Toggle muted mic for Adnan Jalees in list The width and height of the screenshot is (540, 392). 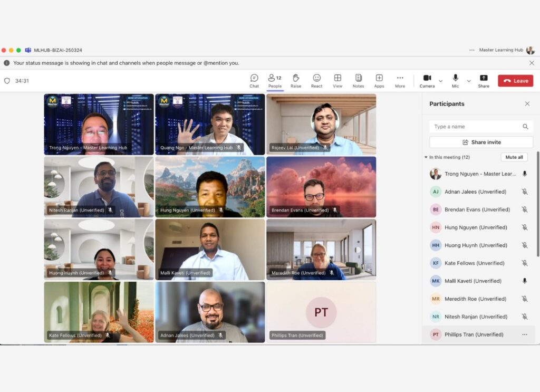525,192
